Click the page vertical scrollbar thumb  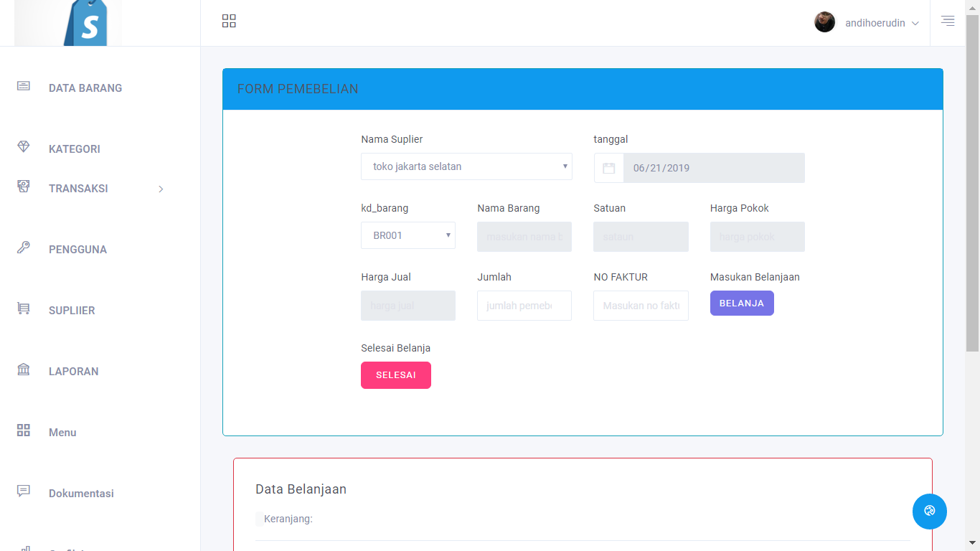click(973, 183)
